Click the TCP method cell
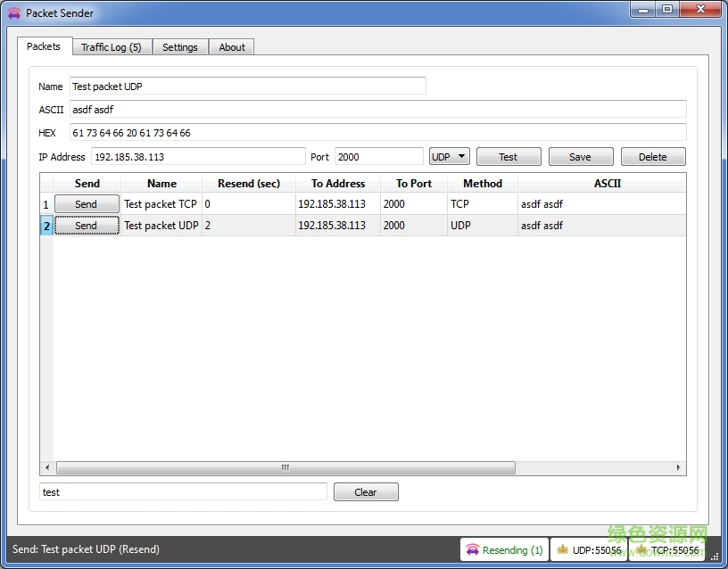The height and width of the screenshot is (569, 728). 483,204
